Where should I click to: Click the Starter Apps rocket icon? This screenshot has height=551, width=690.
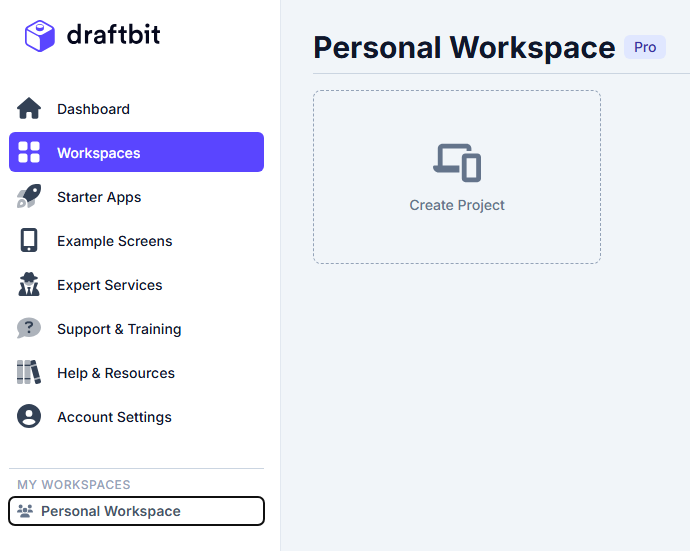pos(29,196)
